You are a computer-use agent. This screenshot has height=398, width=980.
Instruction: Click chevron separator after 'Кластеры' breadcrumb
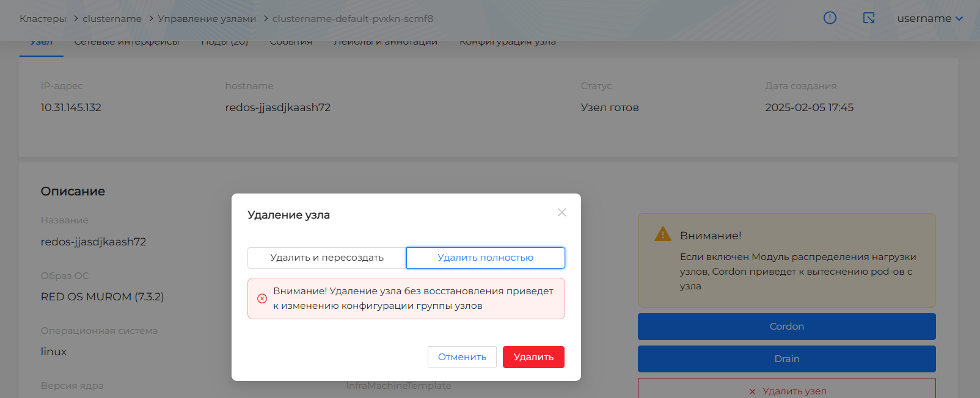(76, 19)
